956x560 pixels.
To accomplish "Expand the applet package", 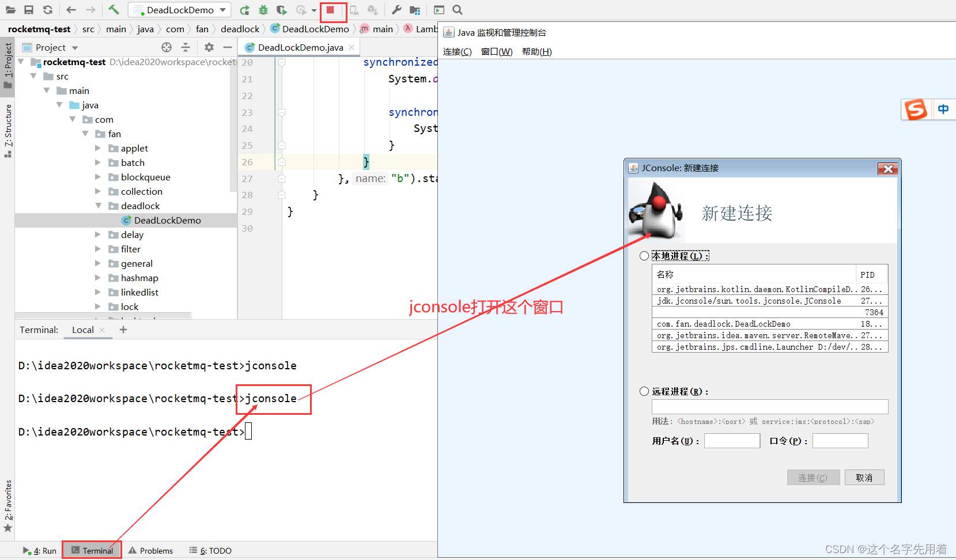I will pos(98,148).
